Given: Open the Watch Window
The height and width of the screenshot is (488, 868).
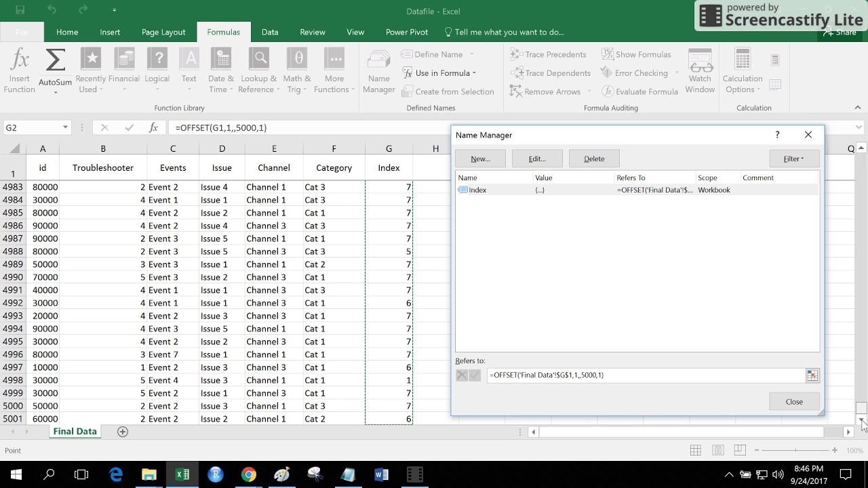Looking at the screenshot, I should (700, 71).
